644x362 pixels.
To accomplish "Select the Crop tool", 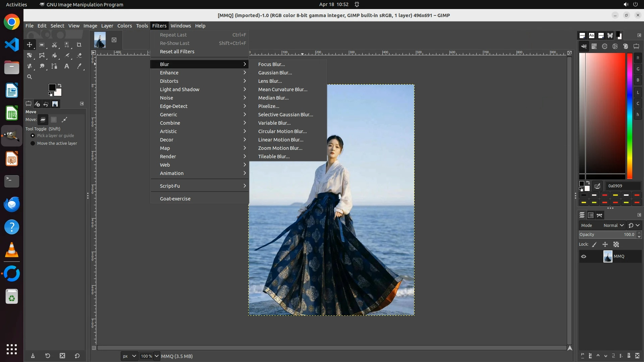I will (x=79, y=45).
